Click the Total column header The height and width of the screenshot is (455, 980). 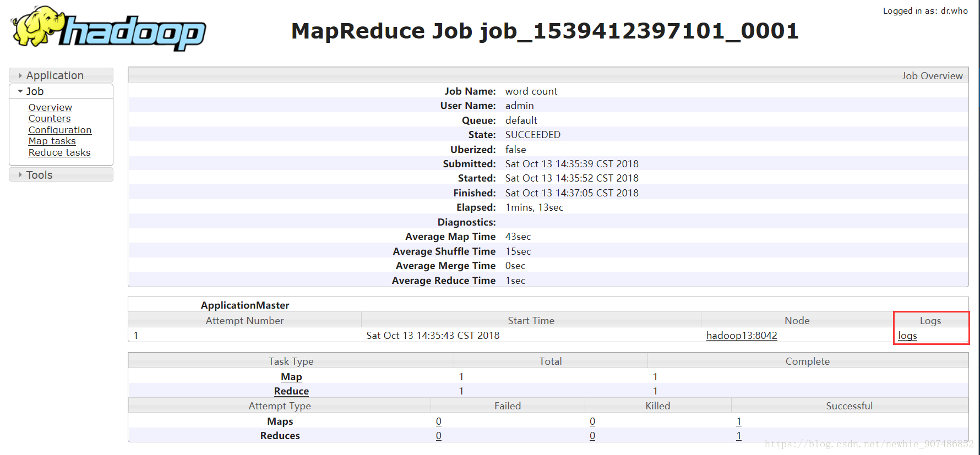click(x=551, y=361)
